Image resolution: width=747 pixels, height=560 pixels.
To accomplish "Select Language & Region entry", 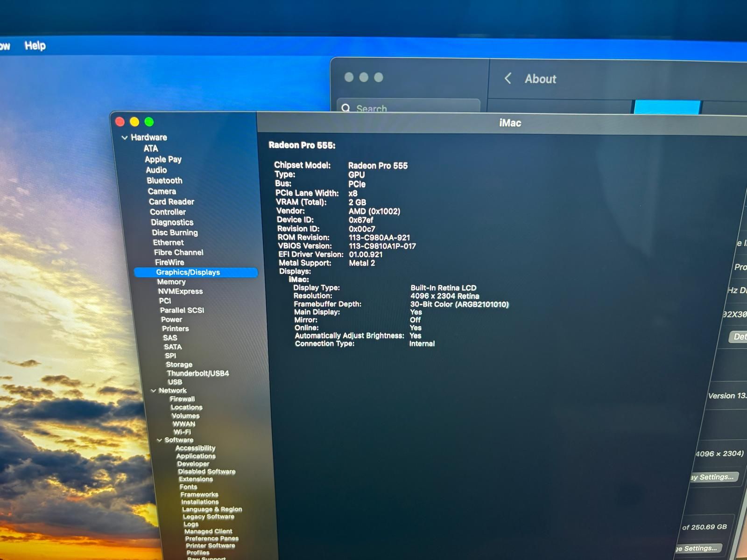I will tap(212, 509).
